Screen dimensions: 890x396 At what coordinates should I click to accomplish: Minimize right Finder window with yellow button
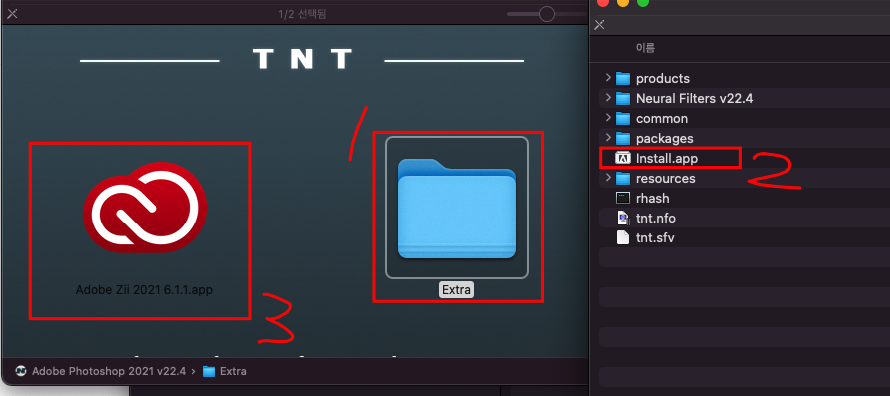[623, 2]
